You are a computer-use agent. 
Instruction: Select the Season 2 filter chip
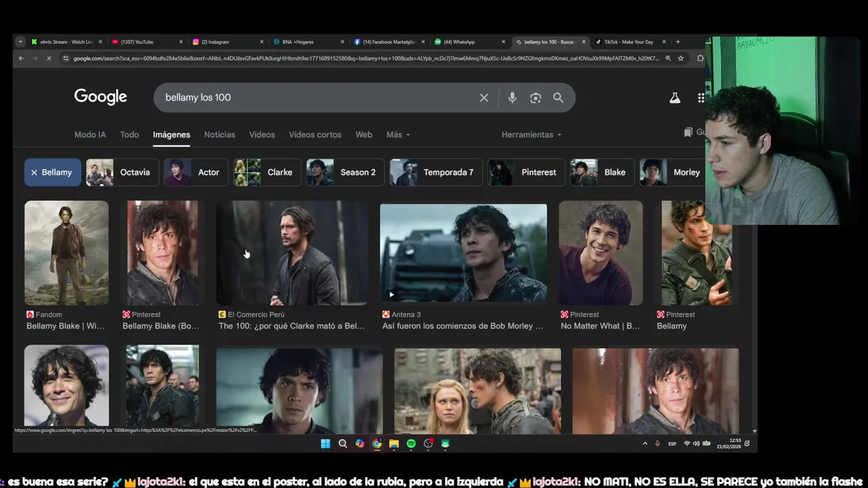[x=345, y=172]
